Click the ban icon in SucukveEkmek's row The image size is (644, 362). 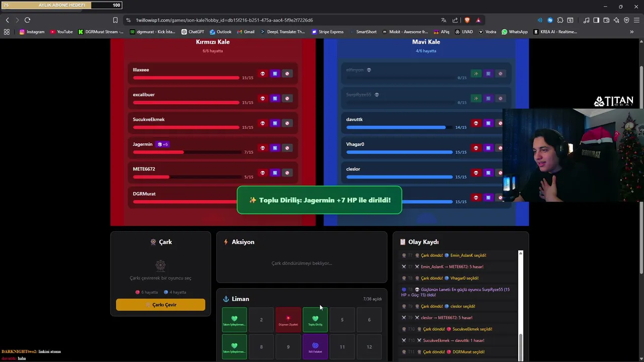click(x=287, y=123)
